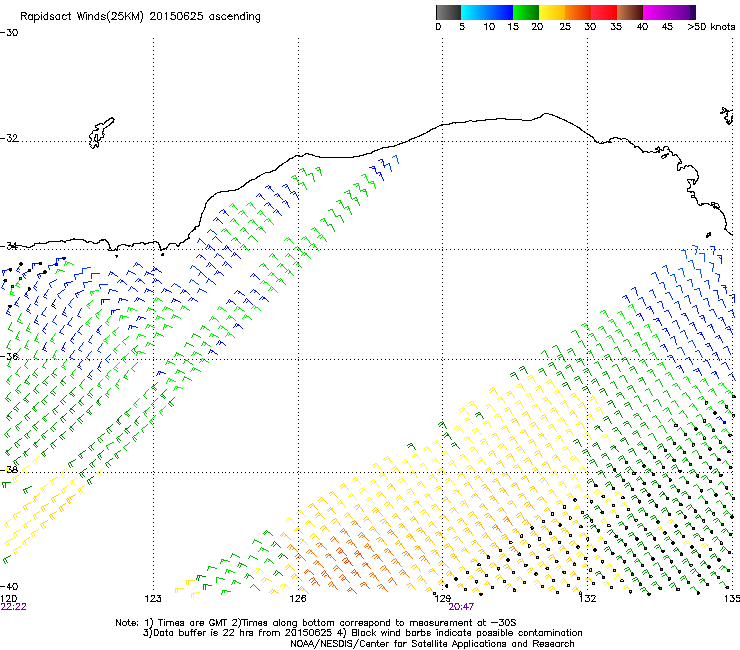Click the legend label '40'
740x650 pixels.
642,27
